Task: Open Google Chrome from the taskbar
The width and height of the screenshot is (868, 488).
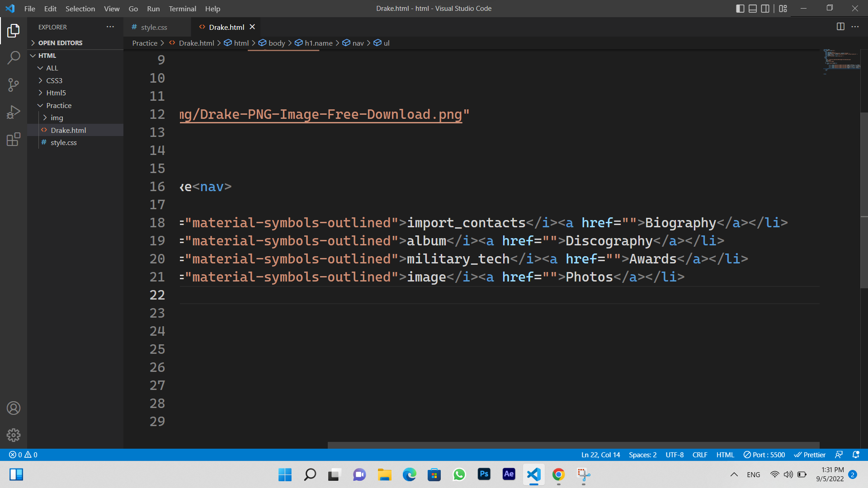Action: (x=558, y=474)
